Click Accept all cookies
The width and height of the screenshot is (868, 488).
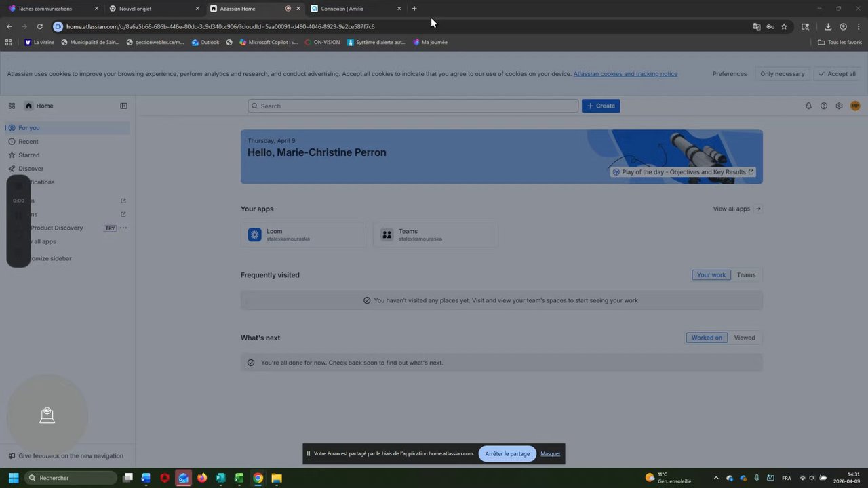(837, 74)
